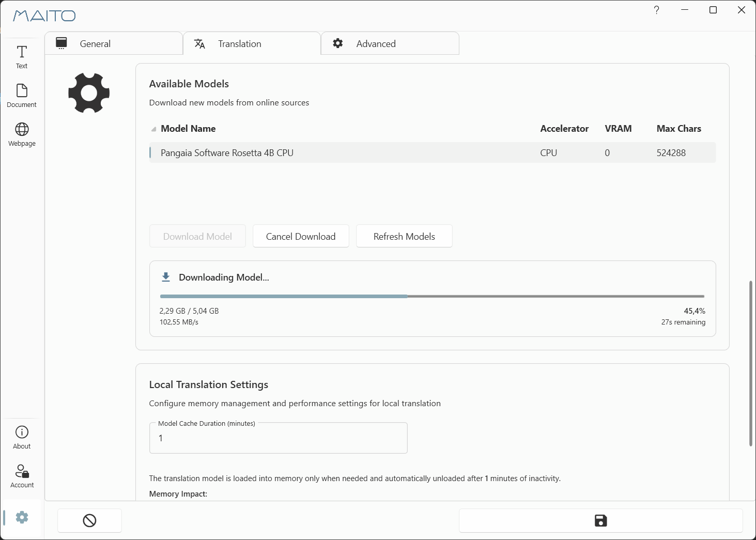Screen dimensions: 756x540
Task: Click the MAITO logo
Action: click(44, 16)
